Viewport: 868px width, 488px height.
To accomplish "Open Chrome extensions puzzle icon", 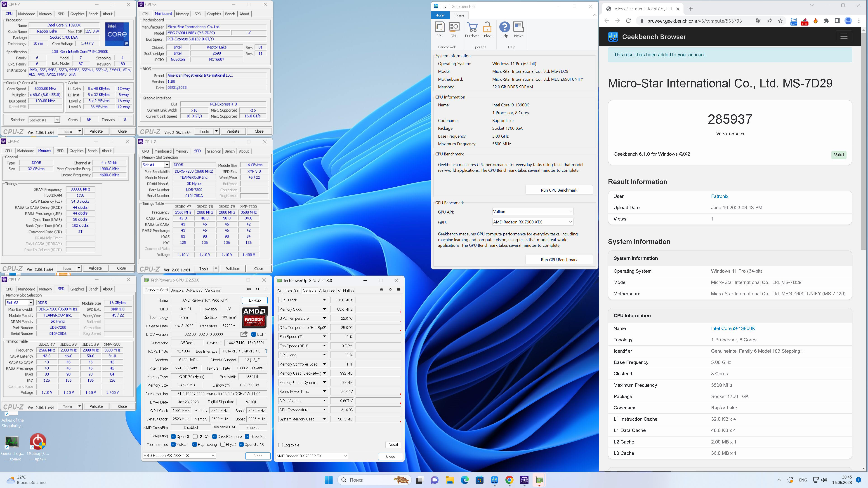I will click(826, 21).
